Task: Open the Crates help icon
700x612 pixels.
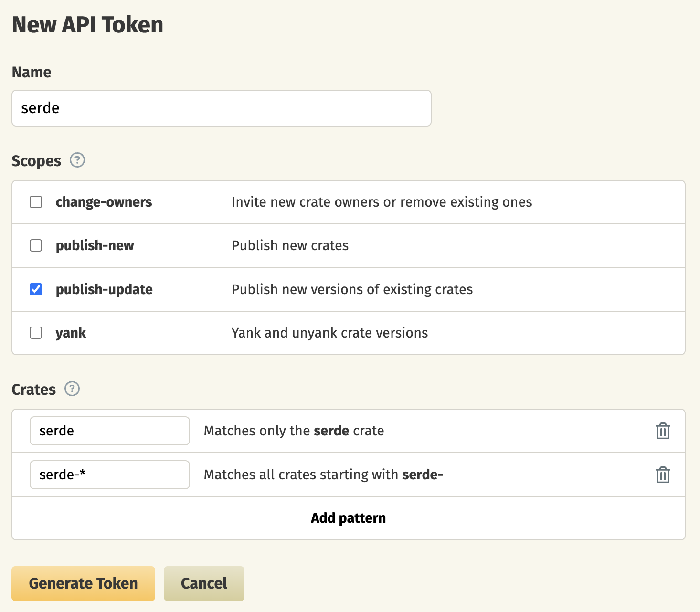Action: (x=72, y=389)
